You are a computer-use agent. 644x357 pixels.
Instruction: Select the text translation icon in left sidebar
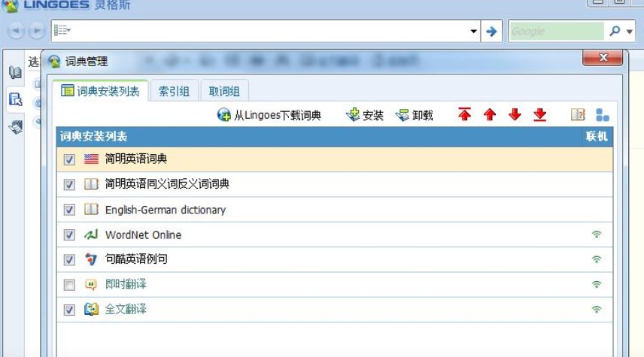(x=16, y=99)
